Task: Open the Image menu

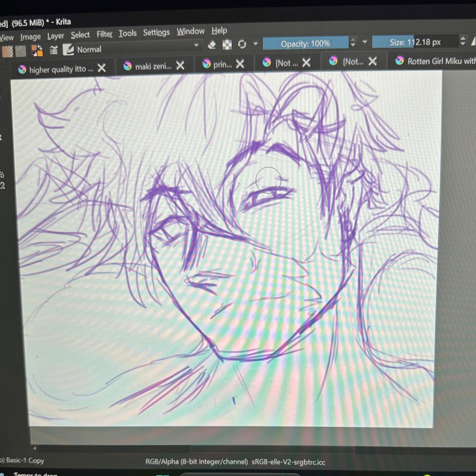Action: click(x=31, y=37)
